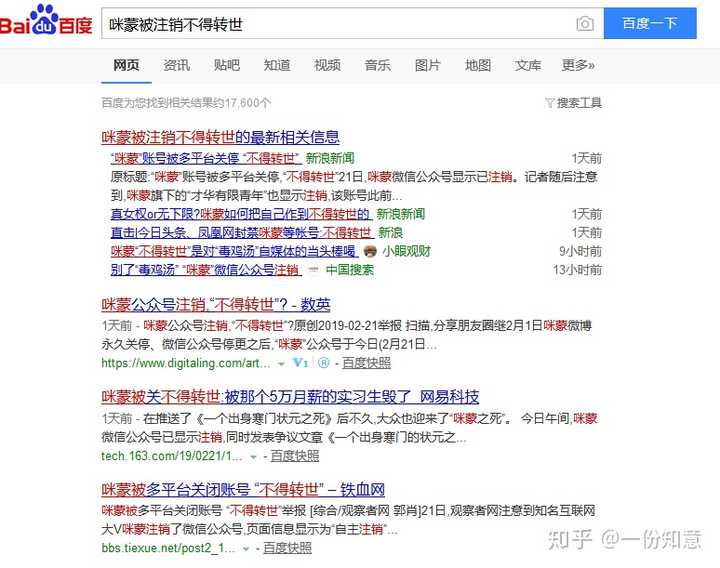Click the 百度一下 search button
The image size is (720, 568).
tap(650, 23)
